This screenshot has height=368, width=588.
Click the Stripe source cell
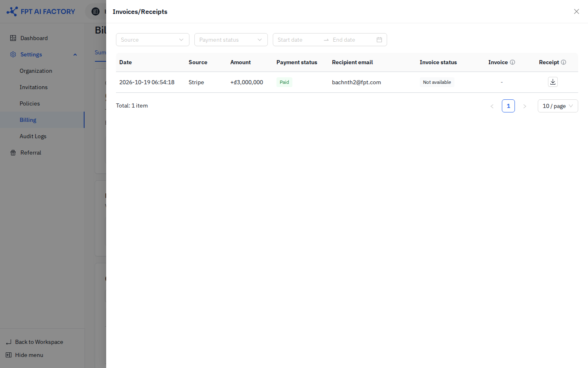[x=196, y=82]
